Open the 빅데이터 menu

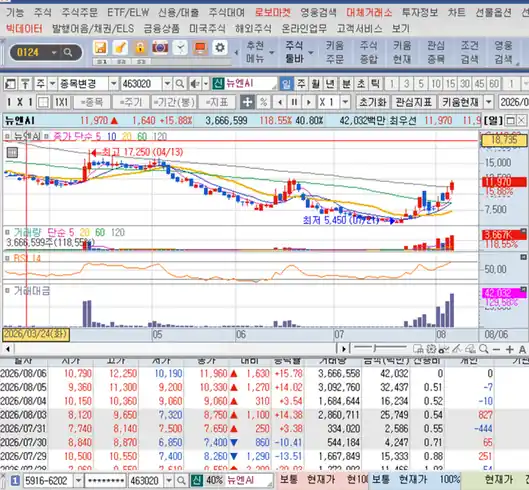tap(24, 29)
